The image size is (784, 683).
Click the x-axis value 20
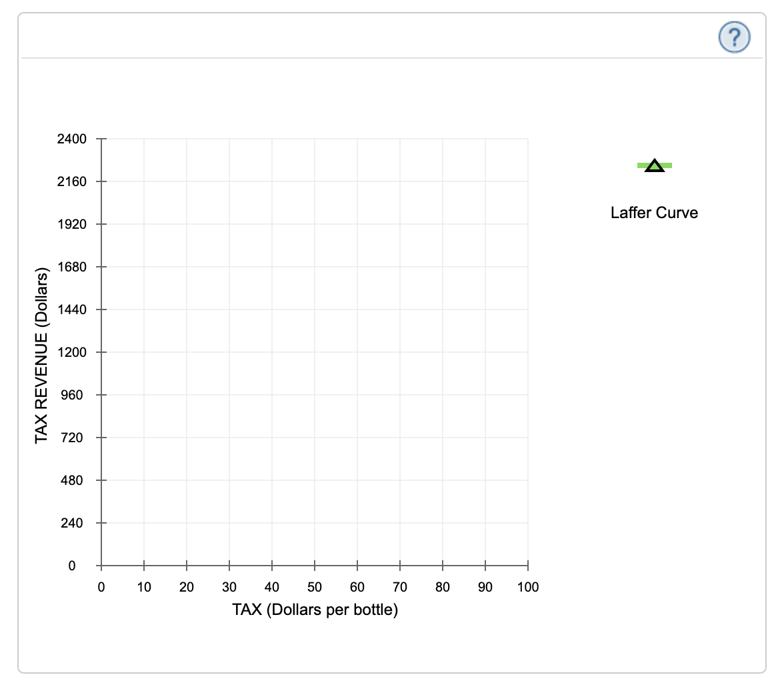click(187, 587)
